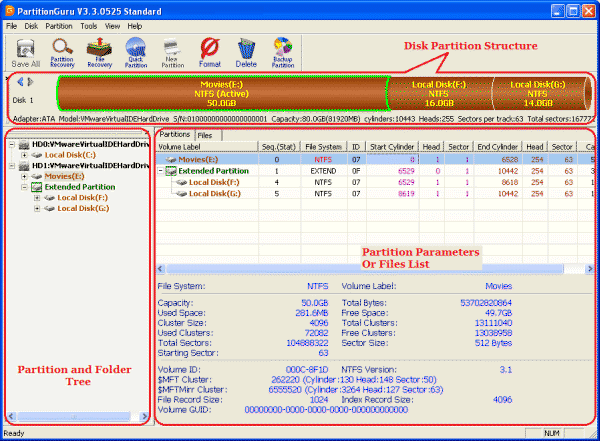This screenshot has height=441, width=600.
Task: Expand Local Disk(G:) in the tree
Action: pyautogui.click(x=37, y=209)
